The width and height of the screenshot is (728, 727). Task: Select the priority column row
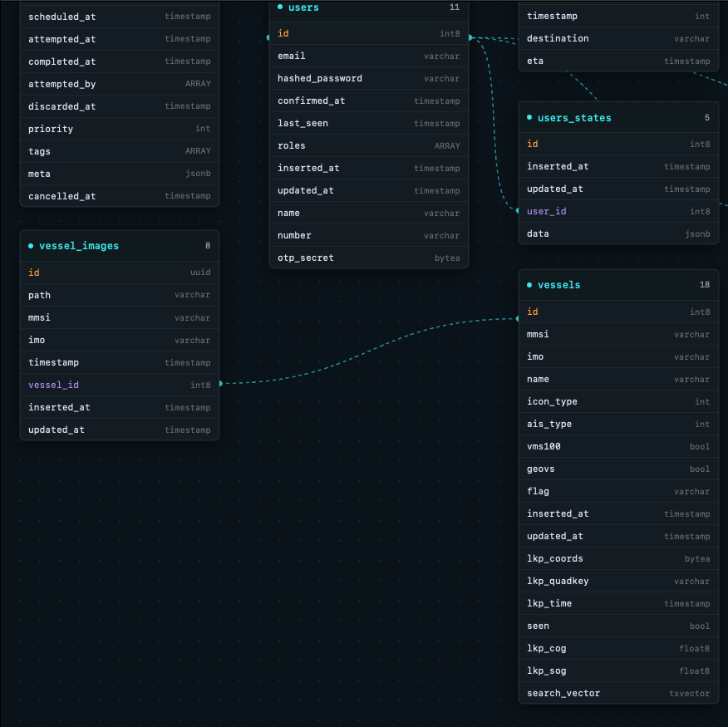pos(120,129)
